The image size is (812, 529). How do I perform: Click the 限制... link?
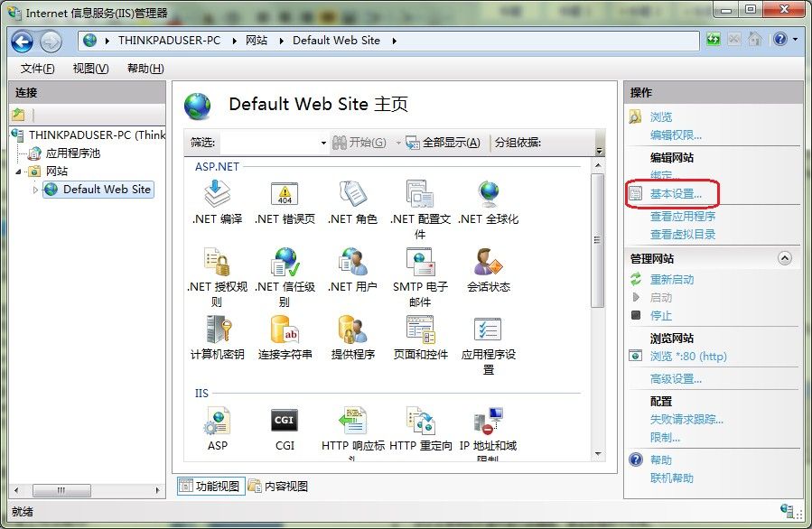click(x=665, y=438)
